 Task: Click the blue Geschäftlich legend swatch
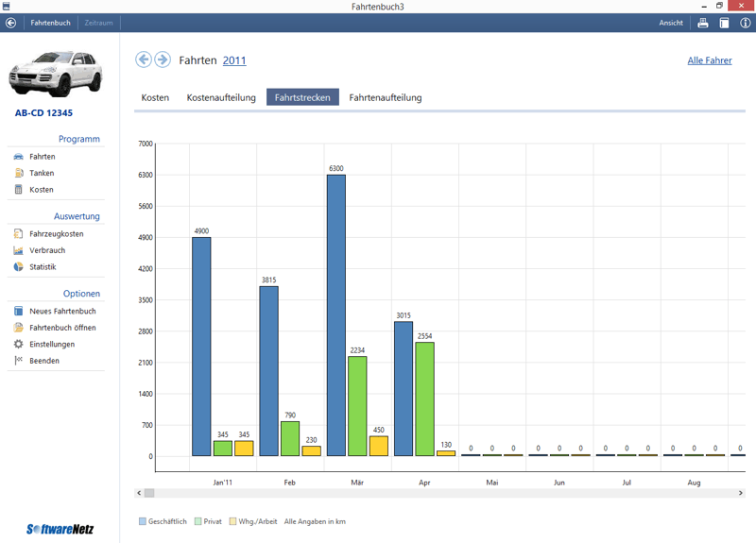click(143, 521)
